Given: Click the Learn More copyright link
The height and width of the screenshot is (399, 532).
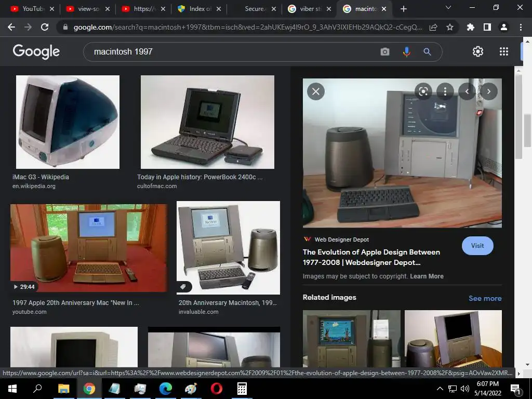Looking at the screenshot, I should pos(427,276).
